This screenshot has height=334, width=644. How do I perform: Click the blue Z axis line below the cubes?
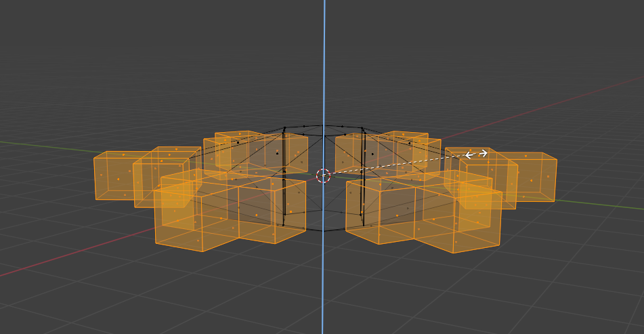(324, 285)
